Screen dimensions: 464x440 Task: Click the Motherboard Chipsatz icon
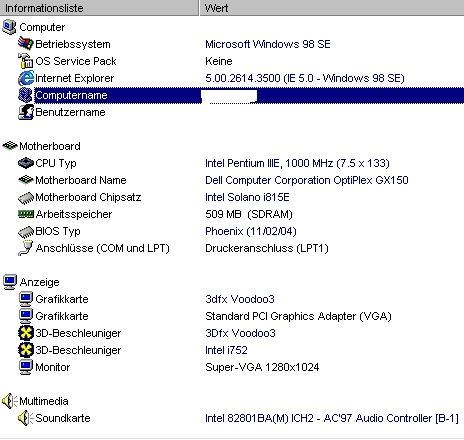(x=26, y=197)
